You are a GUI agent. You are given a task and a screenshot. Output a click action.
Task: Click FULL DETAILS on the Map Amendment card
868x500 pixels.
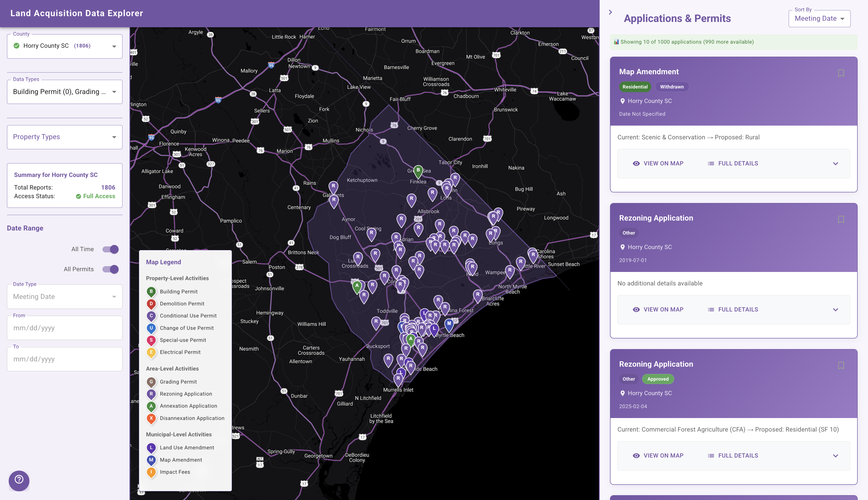pyautogui.click(x=738, y=163)
